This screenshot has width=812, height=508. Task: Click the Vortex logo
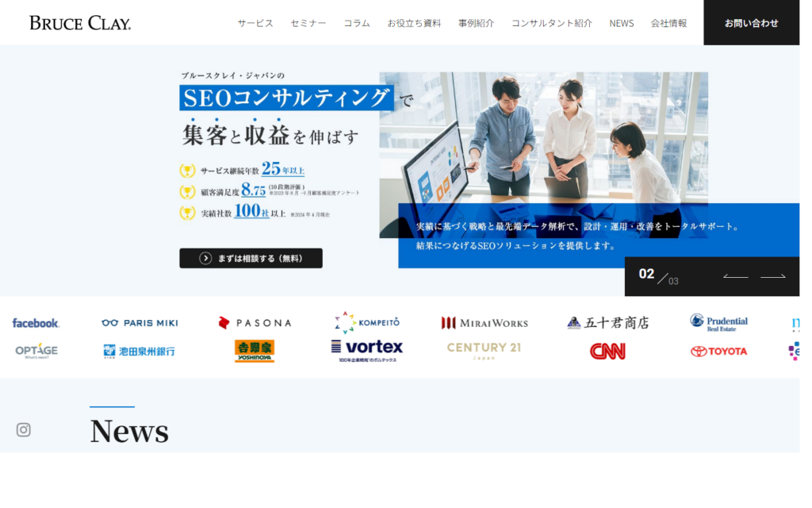(366, 349)
